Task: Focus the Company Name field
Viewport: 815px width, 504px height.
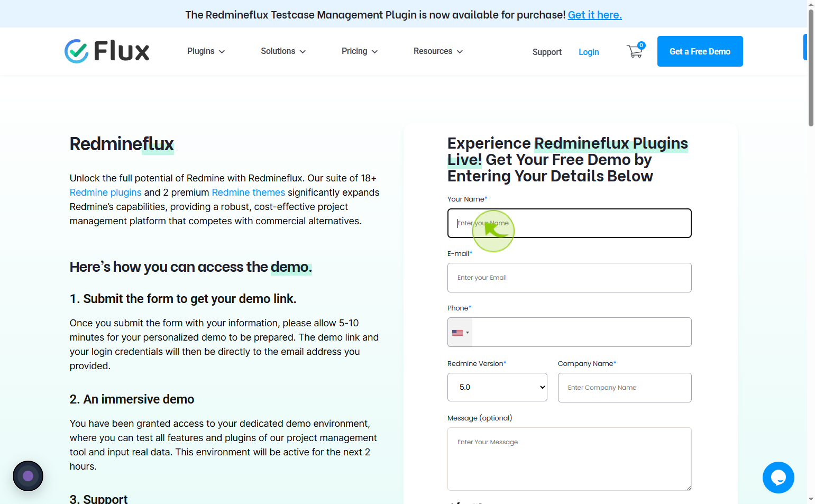Action: pyautogui.click(x=625, y=388)
